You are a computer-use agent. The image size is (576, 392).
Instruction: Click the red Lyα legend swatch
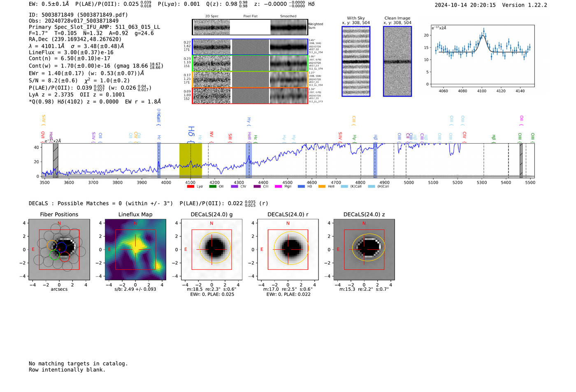[190, 186]
